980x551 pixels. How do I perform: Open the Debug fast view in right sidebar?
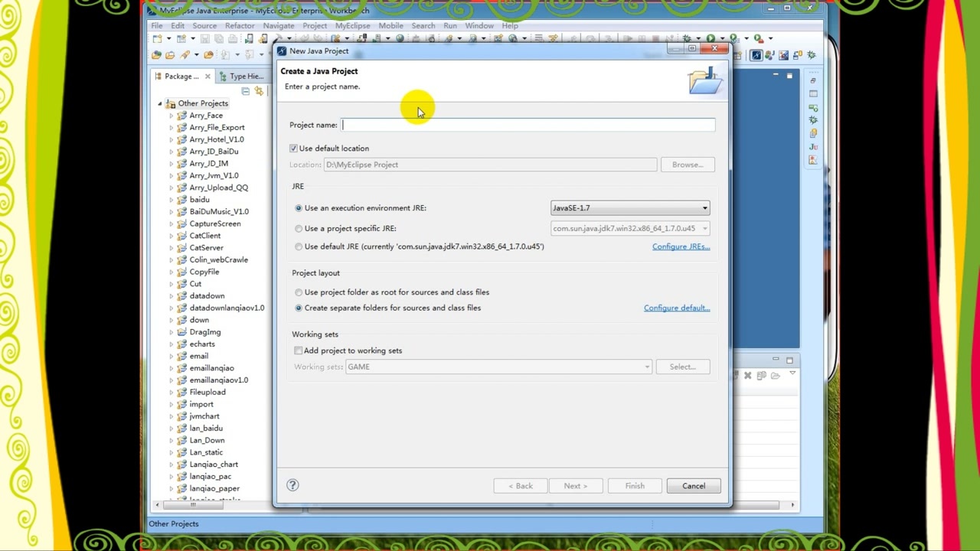[x=813, y=119]
